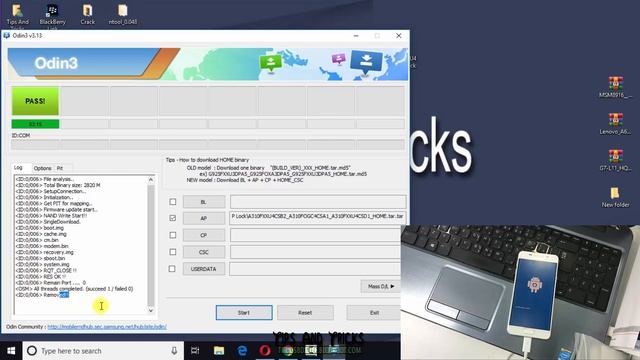Click the USERDATA file path field
This screenshot has height=360, width=640.
coord(315,269)
